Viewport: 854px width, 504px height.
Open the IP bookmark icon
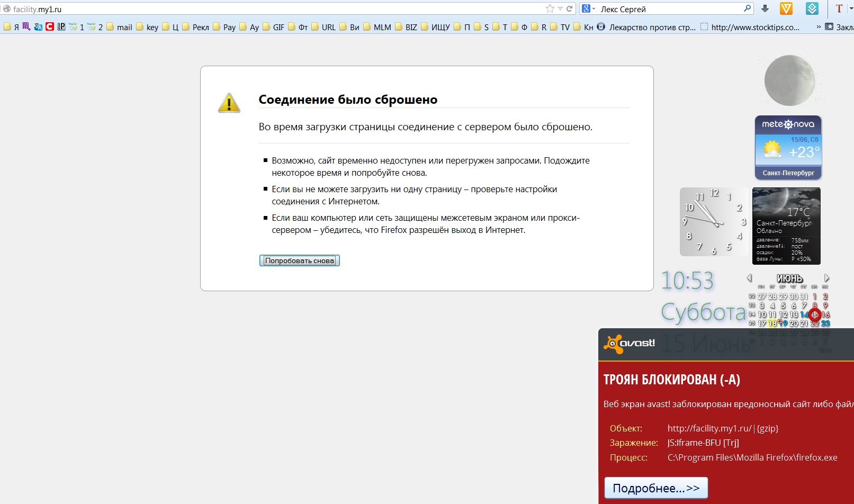(61, 26)
